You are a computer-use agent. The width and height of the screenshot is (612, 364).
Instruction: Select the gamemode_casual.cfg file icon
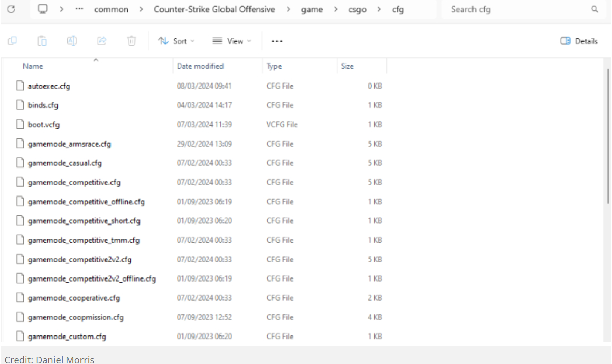(20, 163)
